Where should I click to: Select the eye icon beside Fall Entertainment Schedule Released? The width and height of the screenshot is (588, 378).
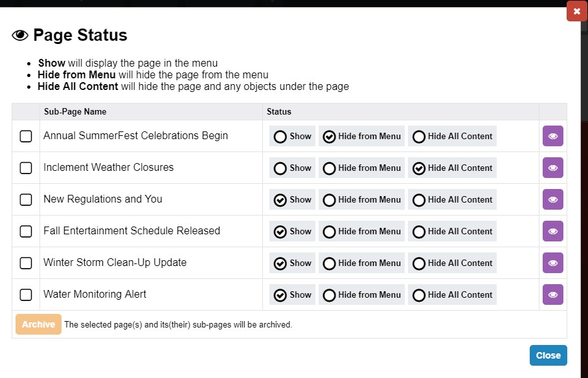tap(552, 231)
